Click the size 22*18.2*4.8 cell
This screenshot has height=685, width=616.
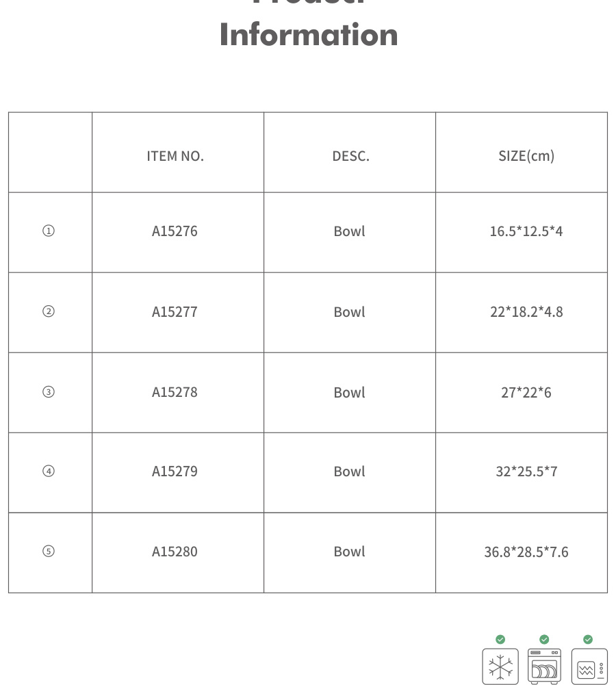click(x=526, y=312)
